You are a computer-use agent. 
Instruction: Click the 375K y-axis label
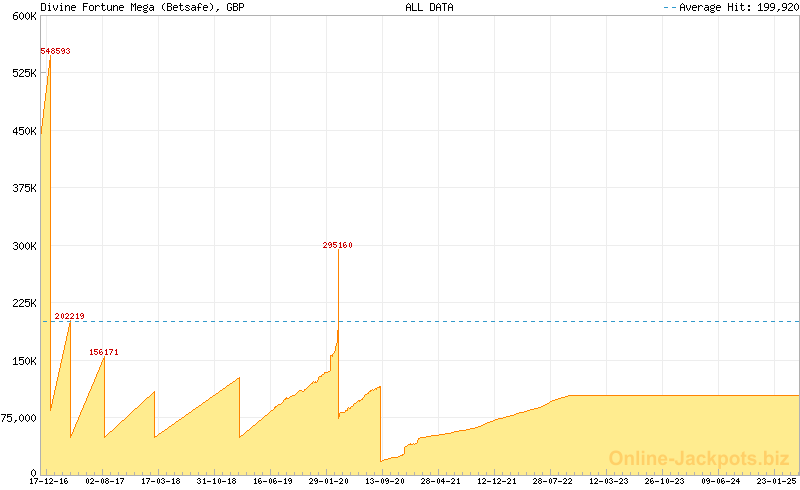(x=24, y=188)
